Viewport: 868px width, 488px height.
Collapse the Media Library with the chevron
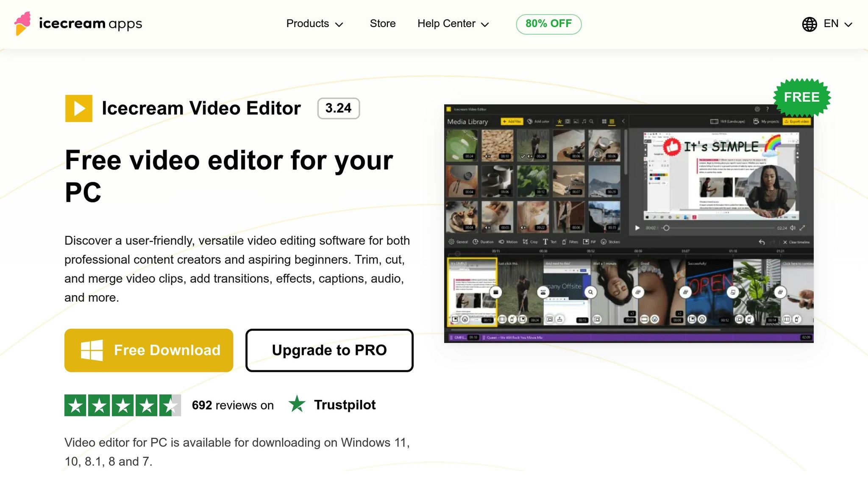tap(623, 122)
